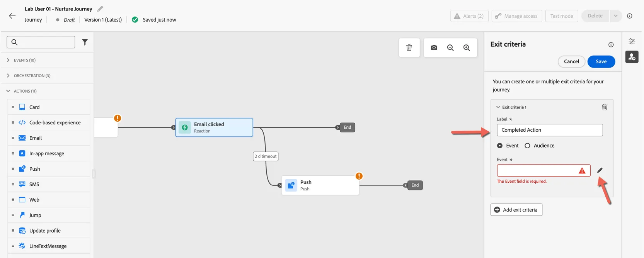Screen dimensions: 644x258
Task: Open Exit criteria info icon
Action: [x=611, y=45]
